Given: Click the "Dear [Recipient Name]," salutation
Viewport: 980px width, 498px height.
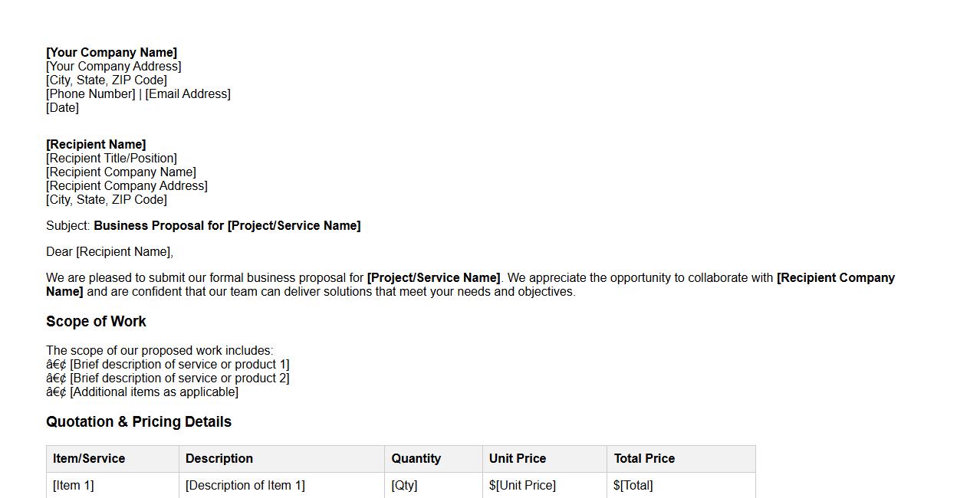Looking at the screenshot, I should pos(110,252).
